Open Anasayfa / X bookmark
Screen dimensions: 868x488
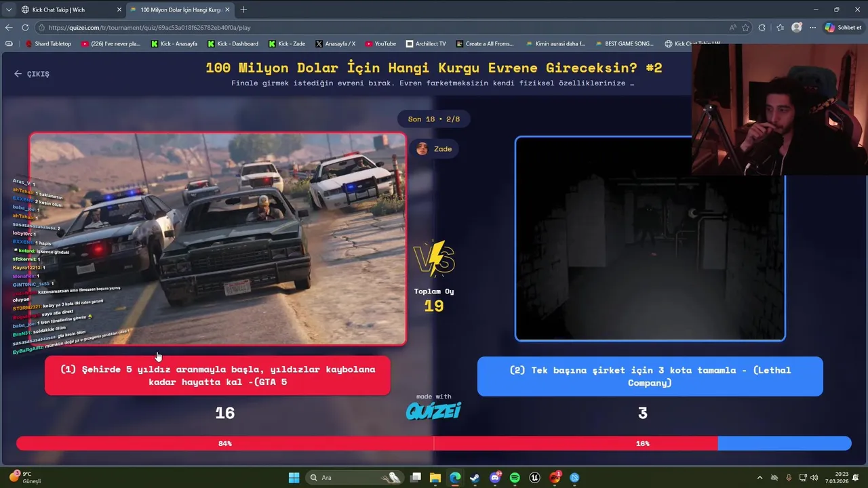[x=335, y=43]
